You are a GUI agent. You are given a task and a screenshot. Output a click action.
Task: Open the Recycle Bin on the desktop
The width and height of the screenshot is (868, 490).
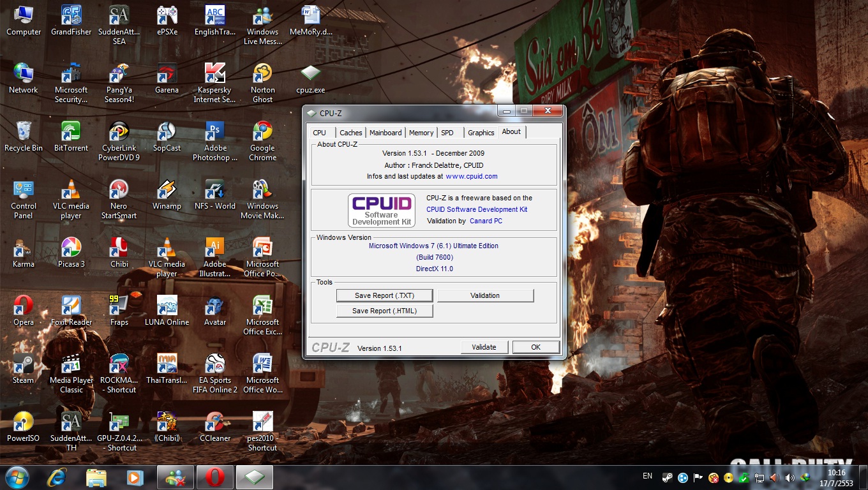coord(24,137)
